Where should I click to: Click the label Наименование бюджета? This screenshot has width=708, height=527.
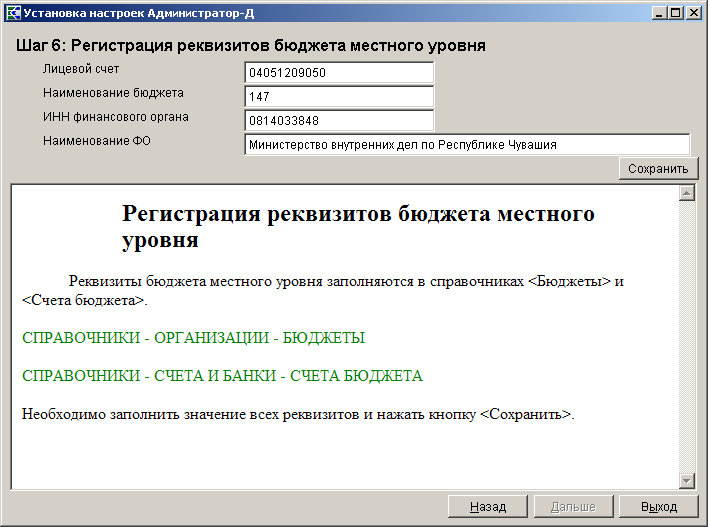(x=113, y=93)
